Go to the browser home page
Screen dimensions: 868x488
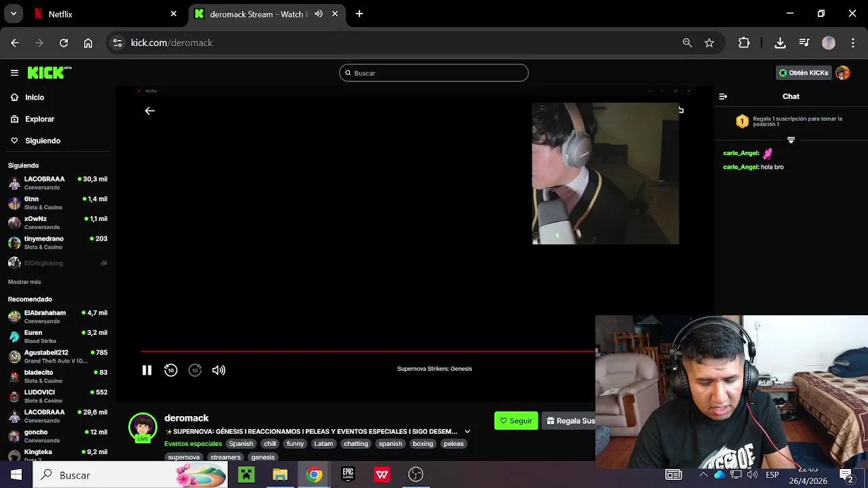click(x=88, y=43)
